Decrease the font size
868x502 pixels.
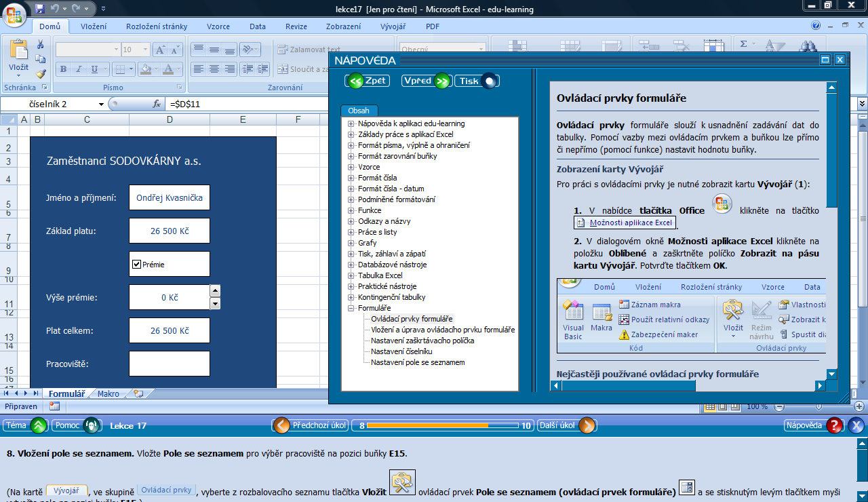pos(176,50)
